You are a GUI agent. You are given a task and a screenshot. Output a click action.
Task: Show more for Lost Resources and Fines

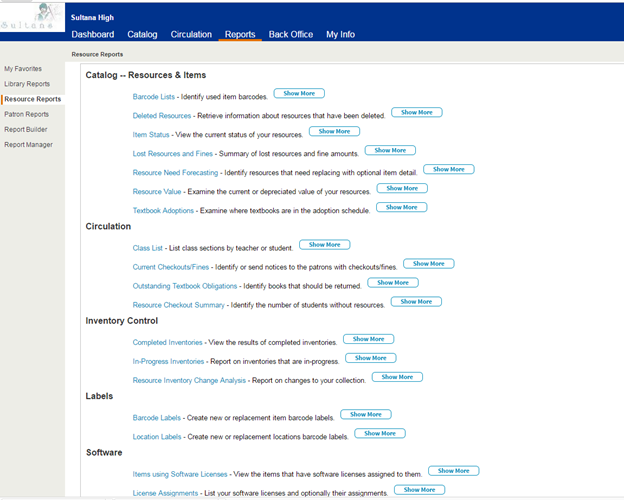pos(390,150)
